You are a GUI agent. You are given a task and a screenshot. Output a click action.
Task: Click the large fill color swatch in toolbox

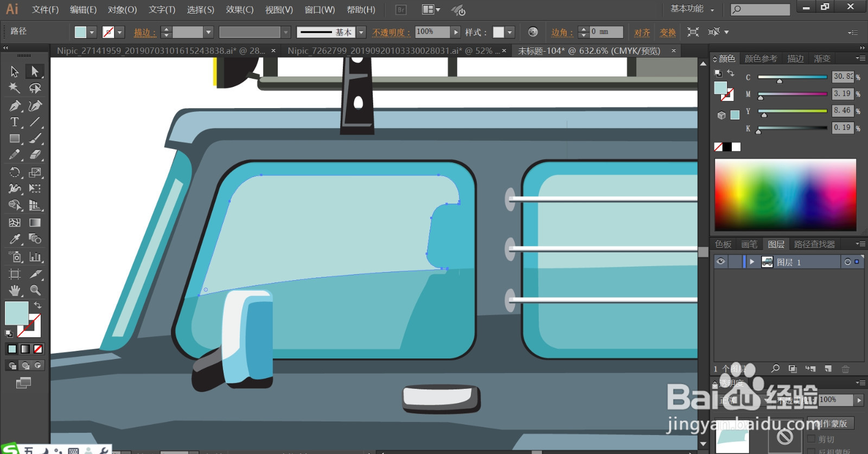click(x=16, y=313)
